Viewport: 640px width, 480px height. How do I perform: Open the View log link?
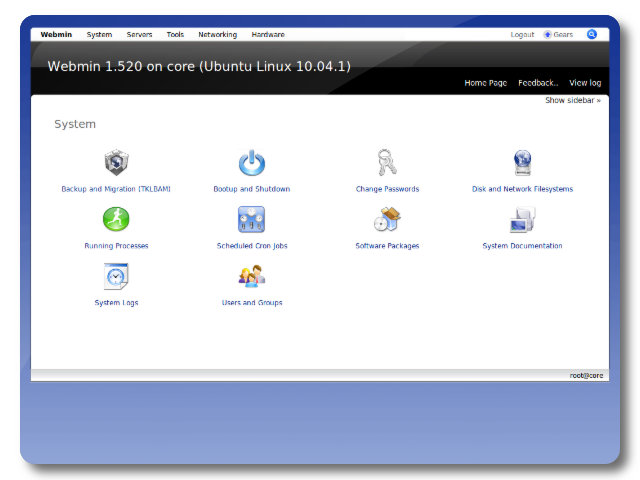pyautogui.click(x=585, y=83)
